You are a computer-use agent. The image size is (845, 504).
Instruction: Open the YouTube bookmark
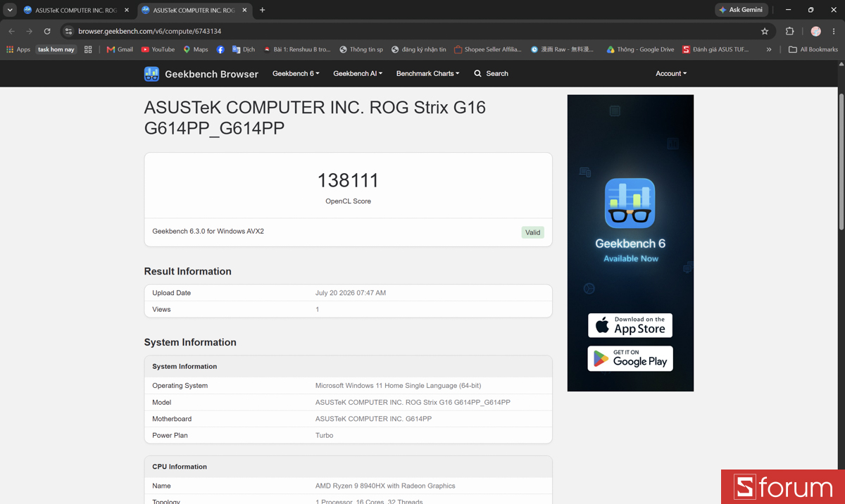[158, 49]
